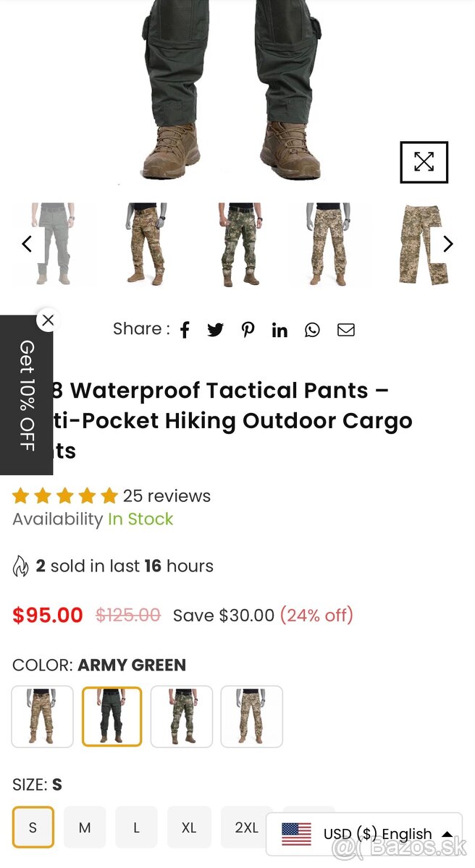Show previous product thumbnails arrow
This screenshot has width=475, height=868.
pyautogui.click(x=27, y=244)
